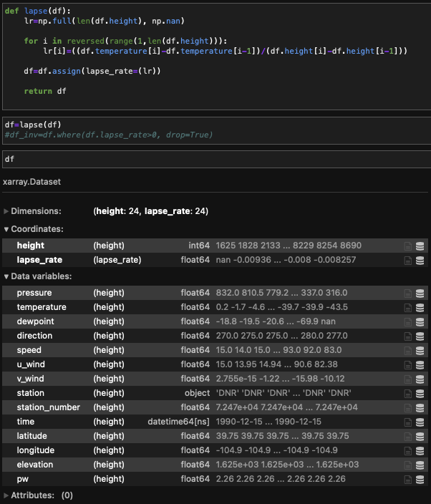Click into the df=lapse(df) code cell
This screenshot has height=504, width=431.
(217, 130)
